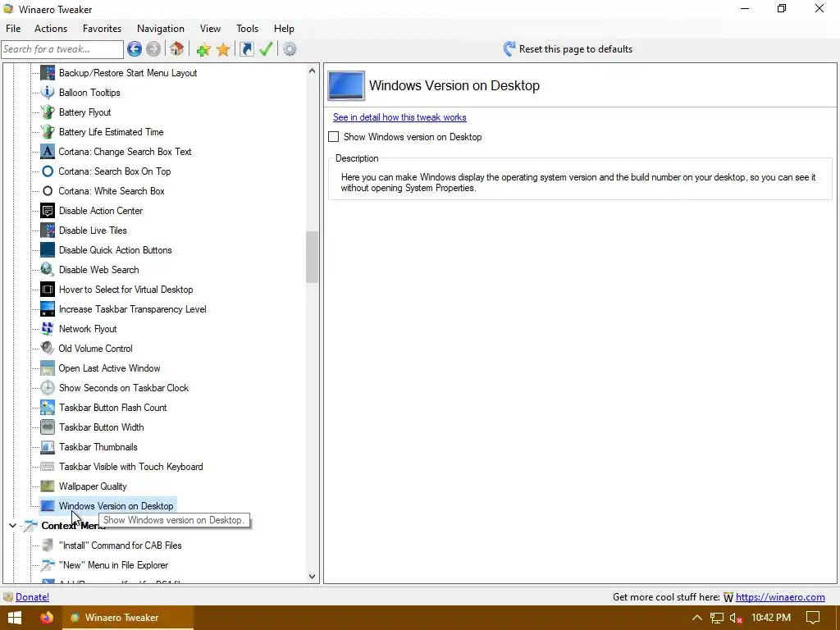Image resolution: width=840 pixels, height=630 pixels.
Task: Open the Help menu
Action: 284,29
